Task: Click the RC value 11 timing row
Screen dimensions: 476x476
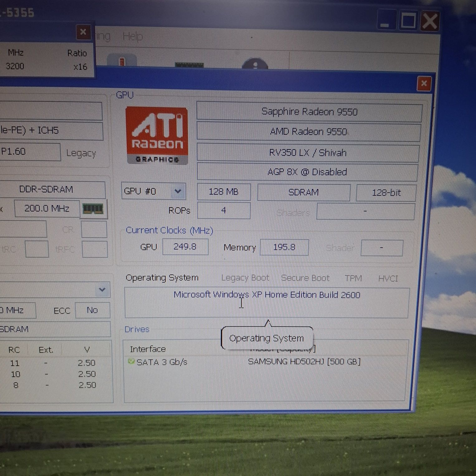Action: 15,363
